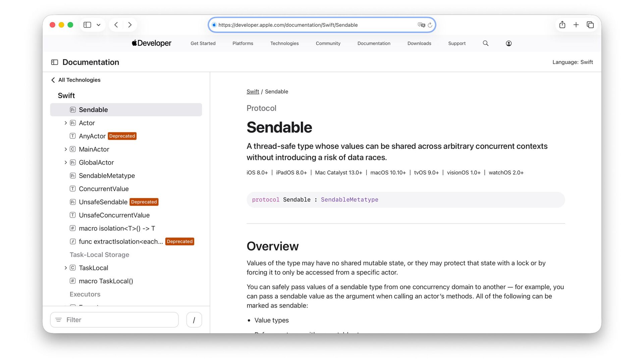The image size is (644, 362).
Task: Toggle documentation navigator sidebar icon
Action: 55,62
